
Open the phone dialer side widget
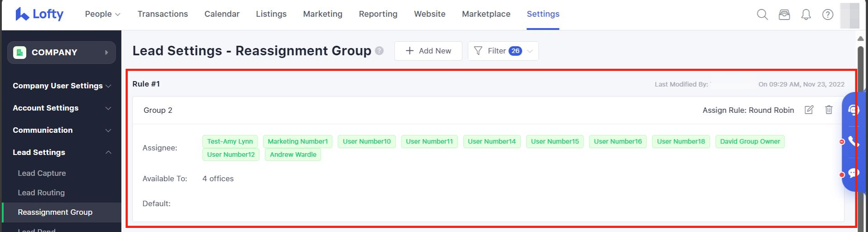pos(853,141)
